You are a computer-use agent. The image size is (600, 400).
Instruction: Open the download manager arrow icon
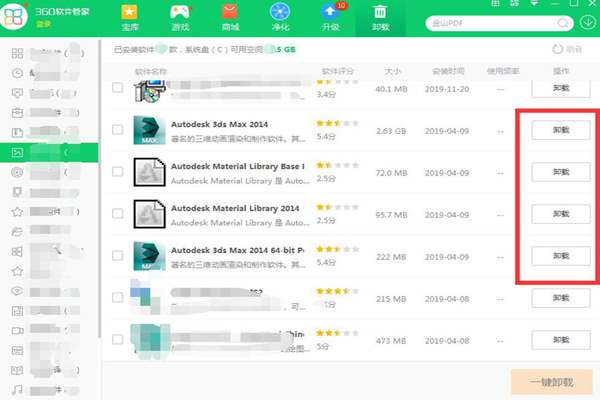tap(587, 23)
